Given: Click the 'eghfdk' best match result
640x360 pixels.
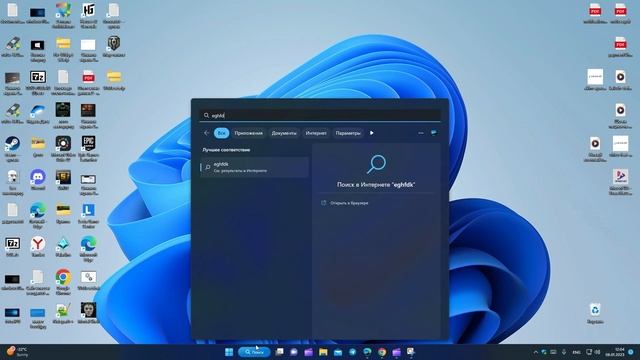Looking at the screenshot, I should pyautogui.click(x=254, y=167).
